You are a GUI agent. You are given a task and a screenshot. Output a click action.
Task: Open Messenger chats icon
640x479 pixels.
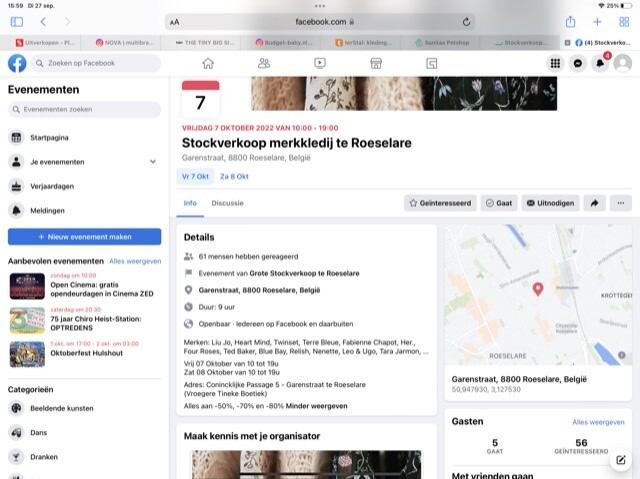click(578, 63)
